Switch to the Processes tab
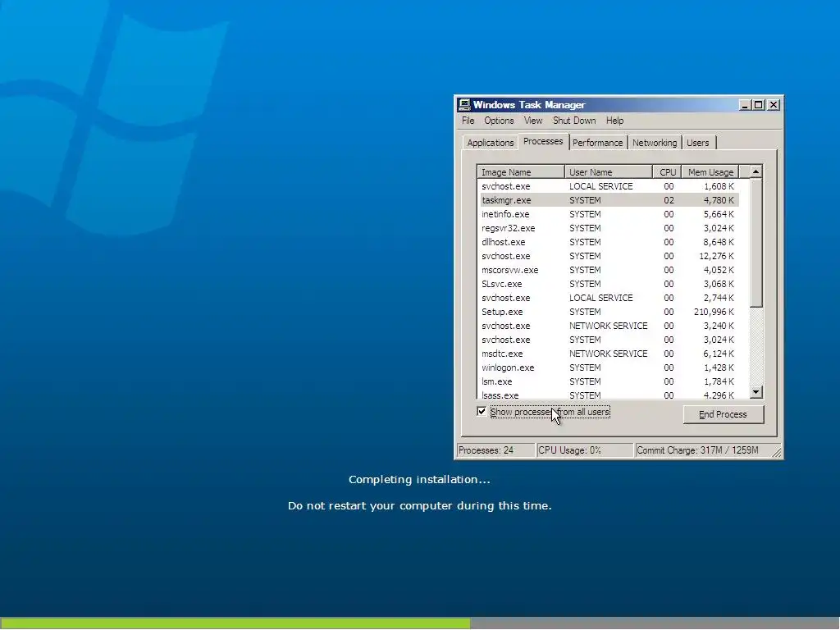840x630 pixels. [543, 141]
